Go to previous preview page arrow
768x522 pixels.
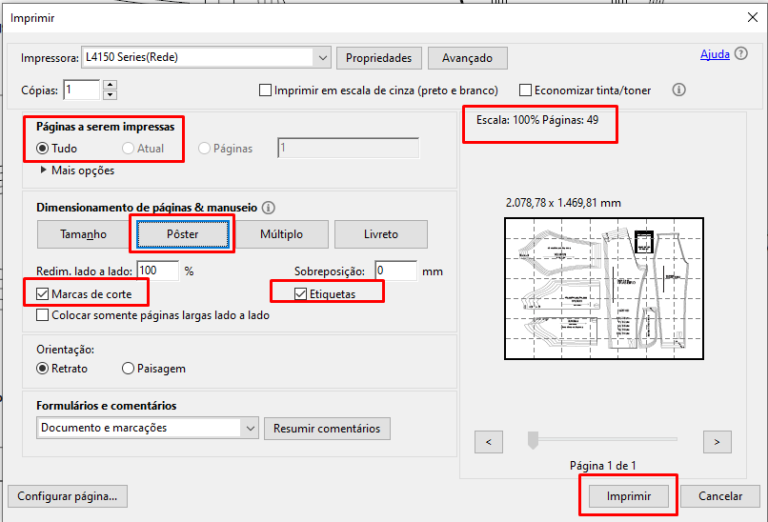(488, 442)
